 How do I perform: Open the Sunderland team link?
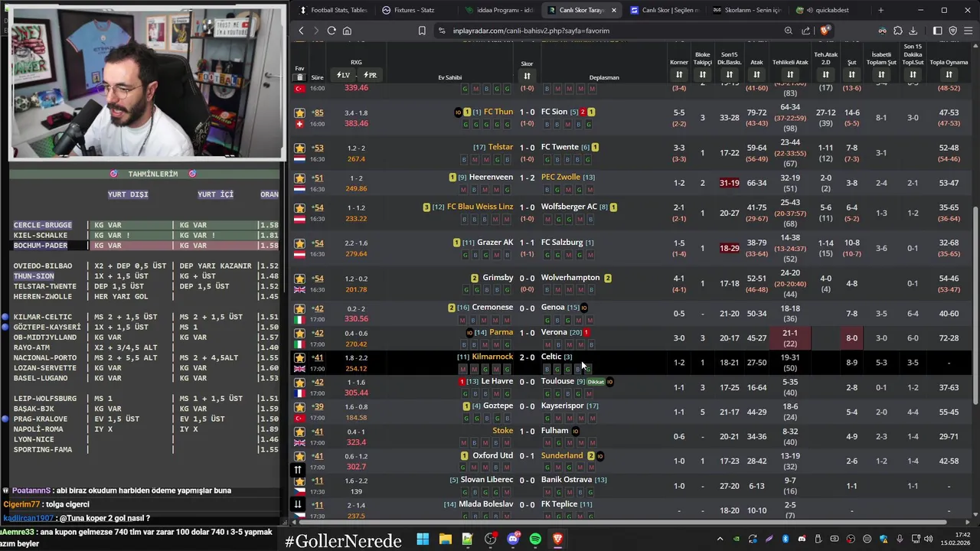click(562, 455)
